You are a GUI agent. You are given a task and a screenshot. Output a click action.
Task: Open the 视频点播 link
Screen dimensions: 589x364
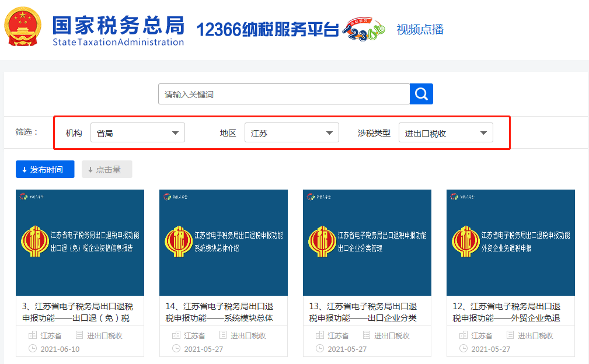point(420,29)
